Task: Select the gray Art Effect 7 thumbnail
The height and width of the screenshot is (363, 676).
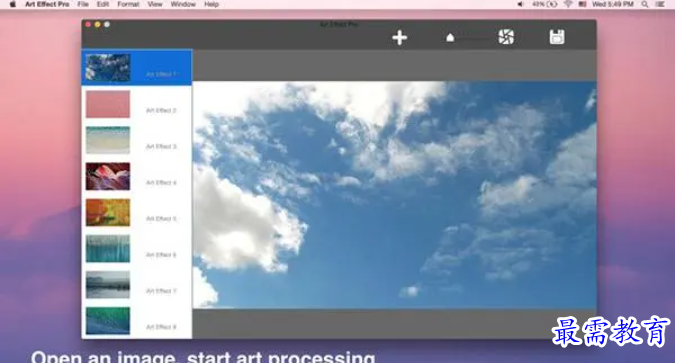Action: point(108,285)
